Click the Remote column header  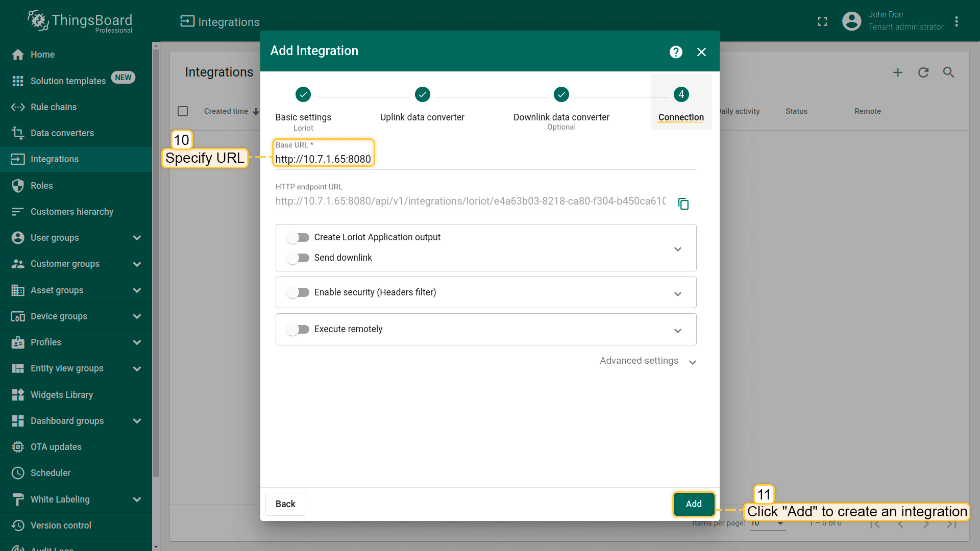[867, 111]
